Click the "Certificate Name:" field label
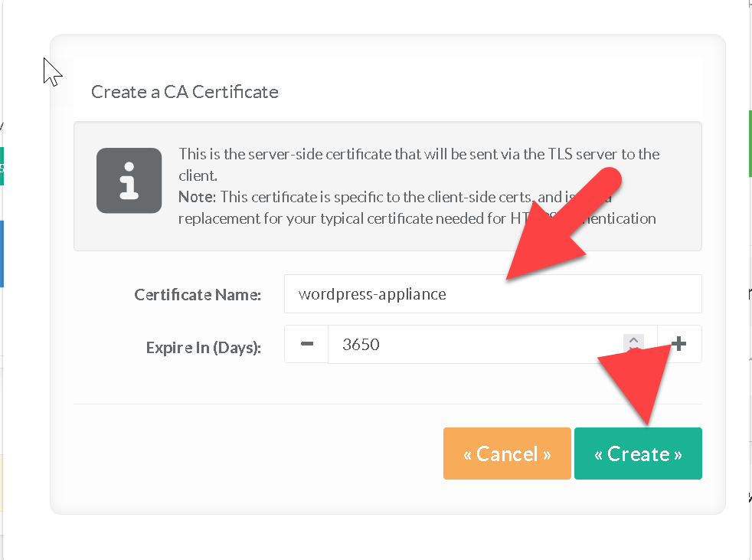 pyautogui.click(x=198, y=295)
